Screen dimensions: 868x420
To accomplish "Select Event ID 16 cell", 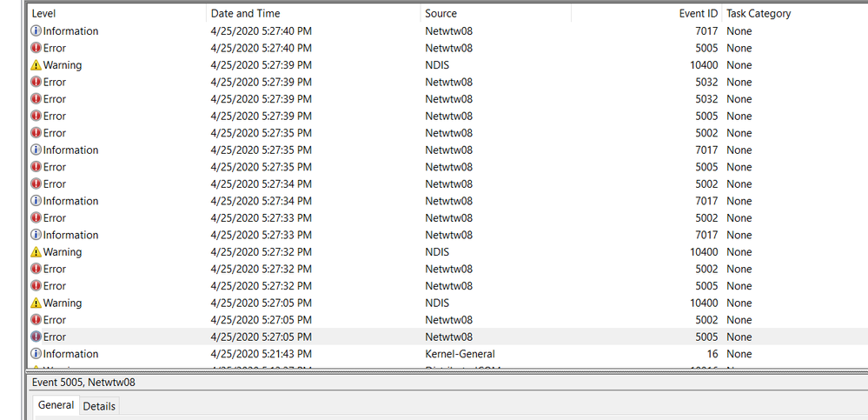I will 712,354.
